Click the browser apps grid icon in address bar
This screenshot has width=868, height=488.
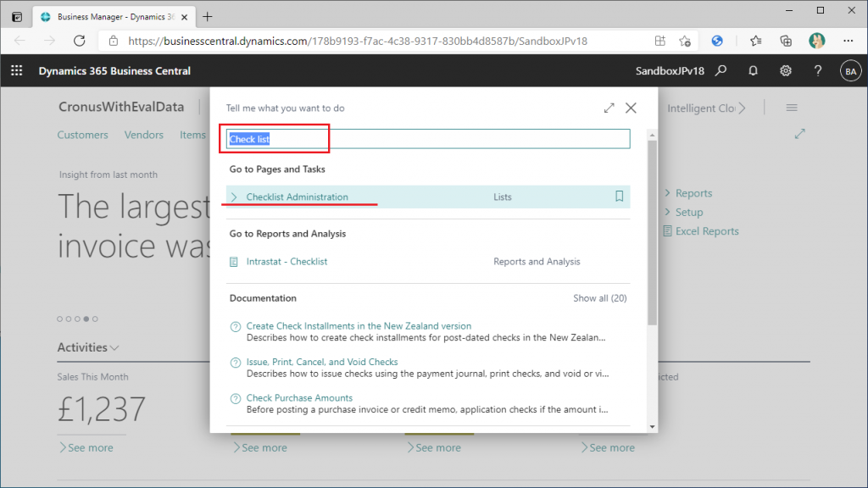[x=659, y=41]
